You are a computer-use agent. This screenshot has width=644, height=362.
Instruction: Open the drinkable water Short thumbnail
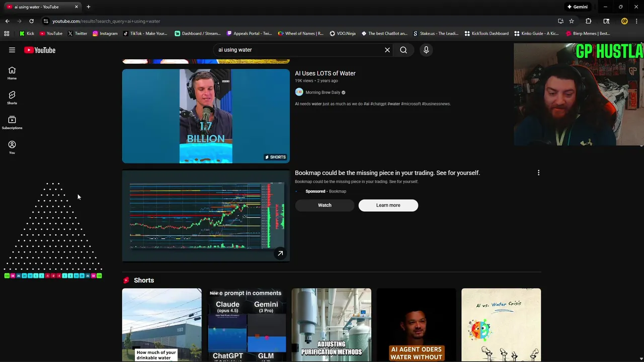pyautogui.click(x=162, y=325)
